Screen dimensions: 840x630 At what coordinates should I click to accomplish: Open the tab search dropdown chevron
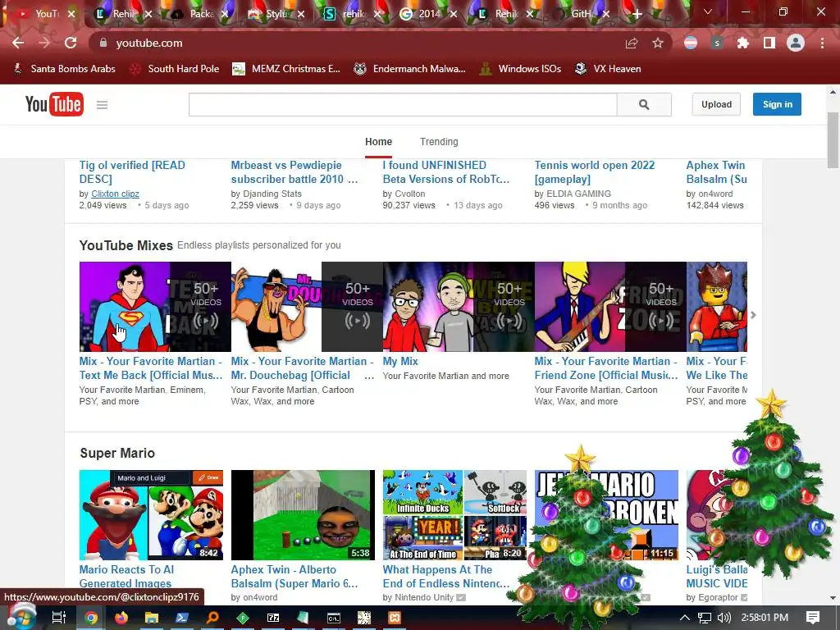click(x=708, y=11)
